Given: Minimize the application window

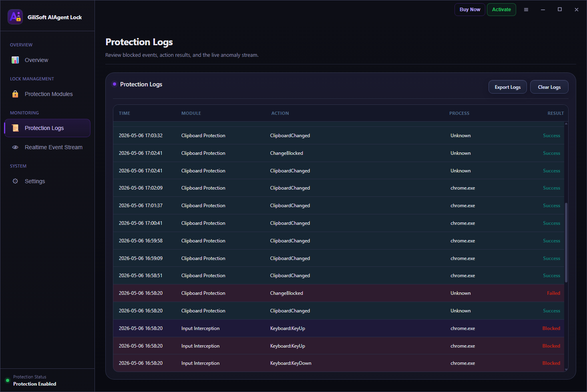Looking at the screenshot, I should (543, 10).
